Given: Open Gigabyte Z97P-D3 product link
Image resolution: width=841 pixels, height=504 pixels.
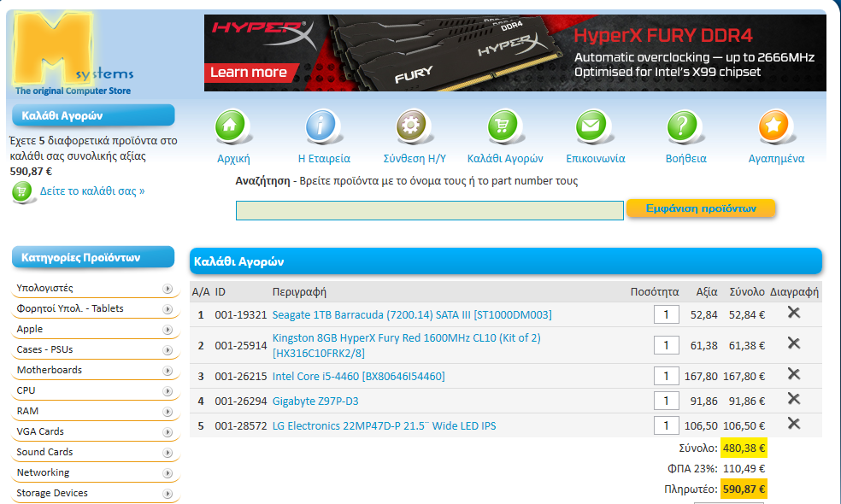Looking at the screenshot, I should [315, 401].
